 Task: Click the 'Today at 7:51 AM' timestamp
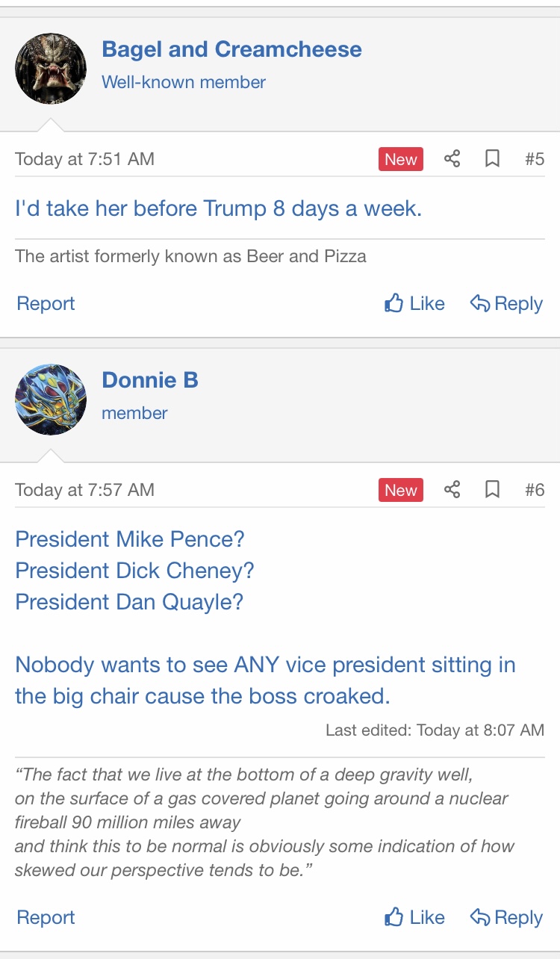tap(84, 159)
